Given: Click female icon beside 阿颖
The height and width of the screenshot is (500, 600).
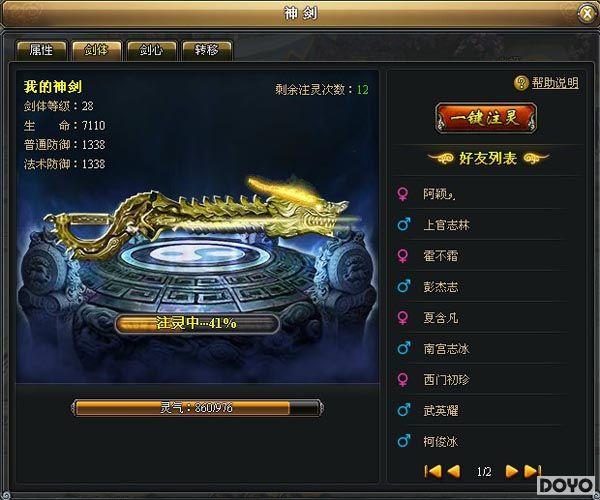Looking at the screenshot, I should tap(403, 194).
